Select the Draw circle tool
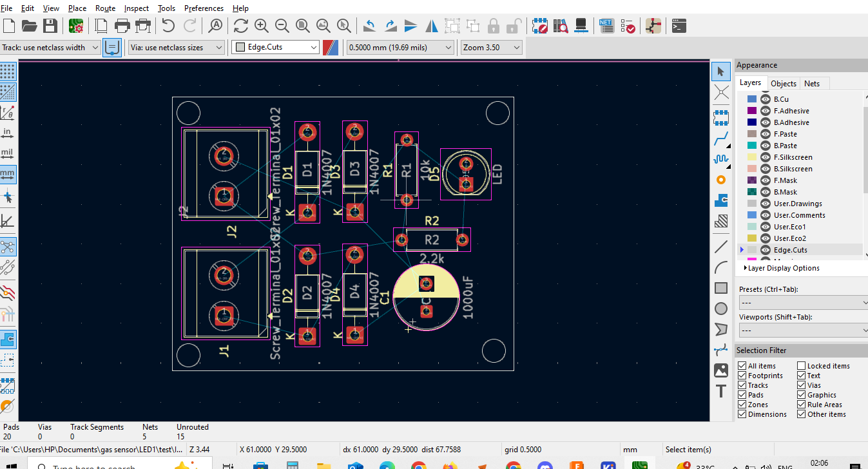The width and height of the screenshot is (868, 469). click(x=721, y=309)
